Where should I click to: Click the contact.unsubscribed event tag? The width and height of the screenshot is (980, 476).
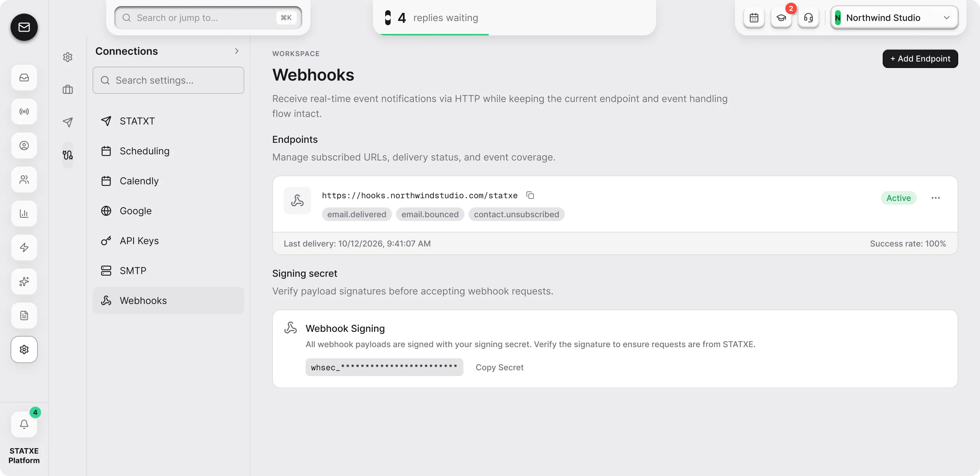tap(516, 215)
